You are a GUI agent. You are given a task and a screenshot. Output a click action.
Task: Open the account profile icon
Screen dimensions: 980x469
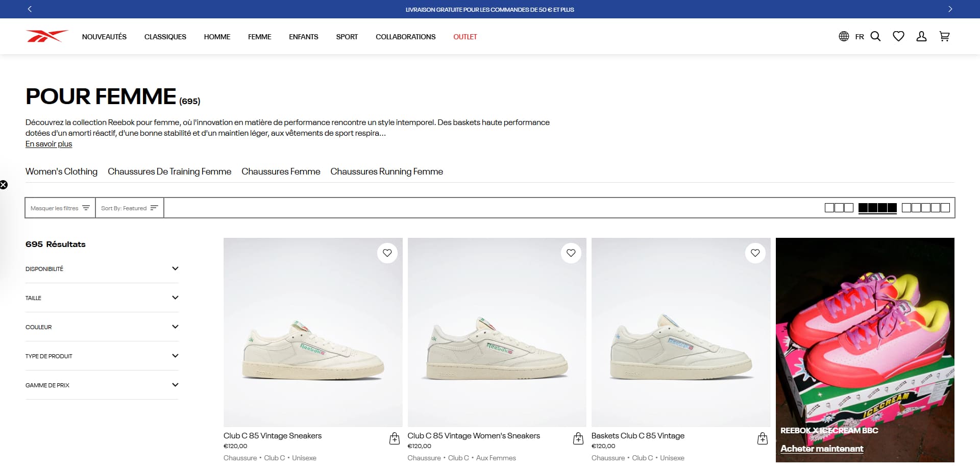921,36
